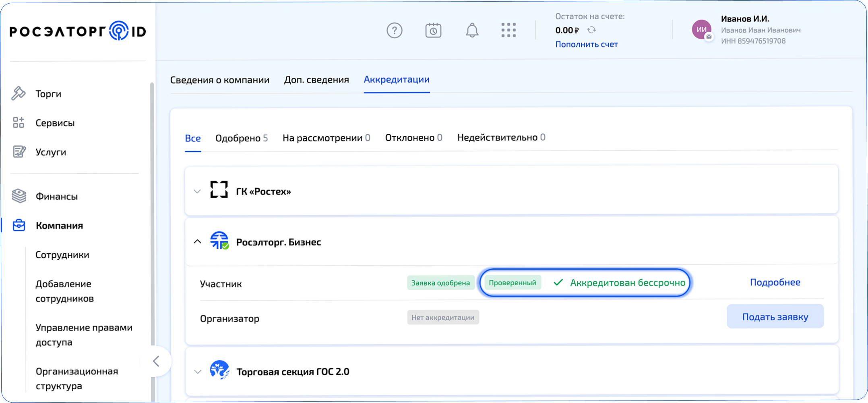This screenshot has width=868, height=403.
Task: Click the Торги gavel icon in the sidebar
Action: 19,93
